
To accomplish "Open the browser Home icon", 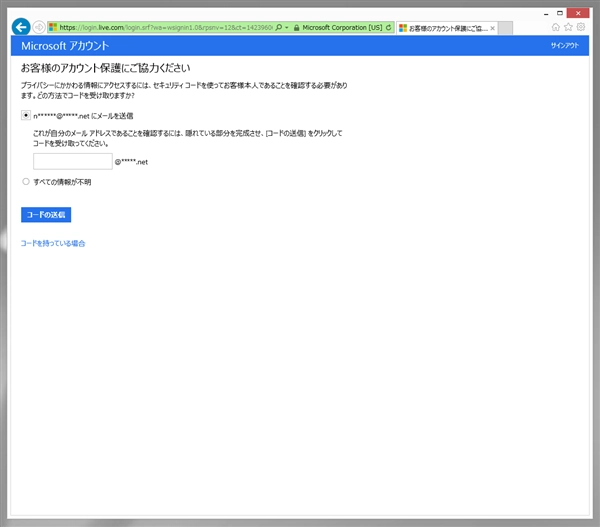I will point(556,27).
